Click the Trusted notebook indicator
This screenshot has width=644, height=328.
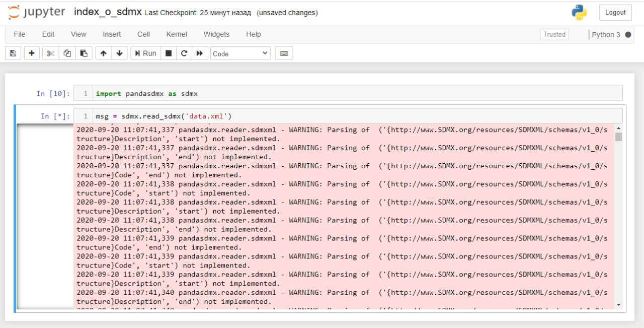point(554,34)
